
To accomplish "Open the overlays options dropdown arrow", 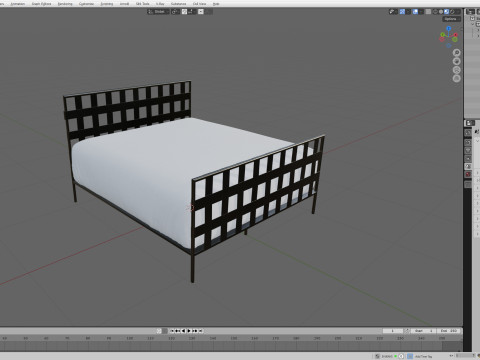I will pyautogui.click(x=421, y=12).
